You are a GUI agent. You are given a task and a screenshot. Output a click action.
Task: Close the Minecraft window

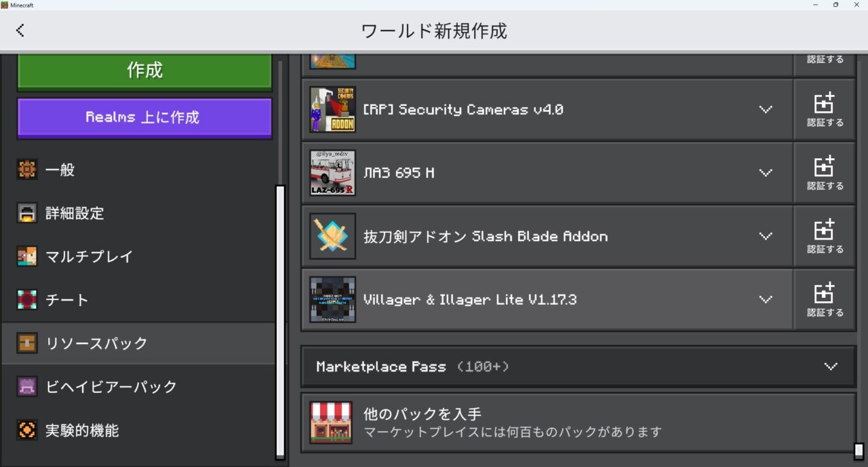click(x=856, y=5)
